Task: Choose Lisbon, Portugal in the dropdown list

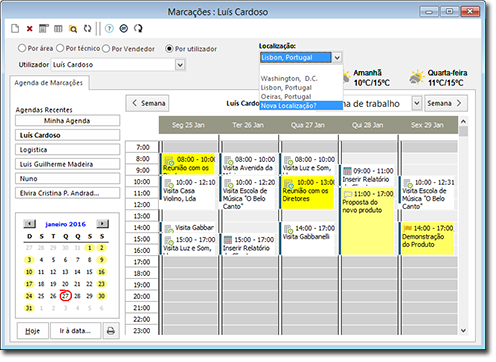Action: click(301, 88)
